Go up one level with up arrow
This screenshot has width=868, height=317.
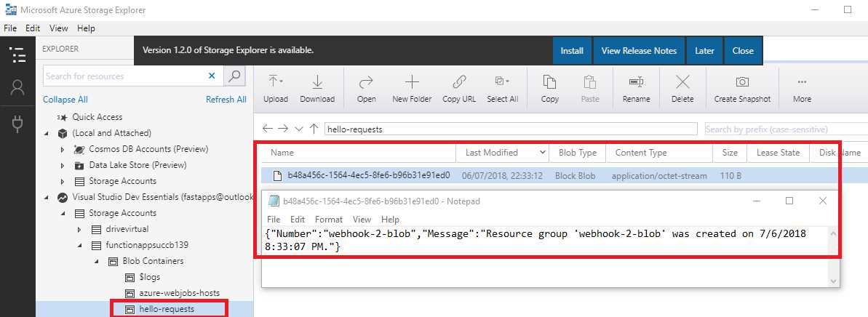[x=314, y=129]
